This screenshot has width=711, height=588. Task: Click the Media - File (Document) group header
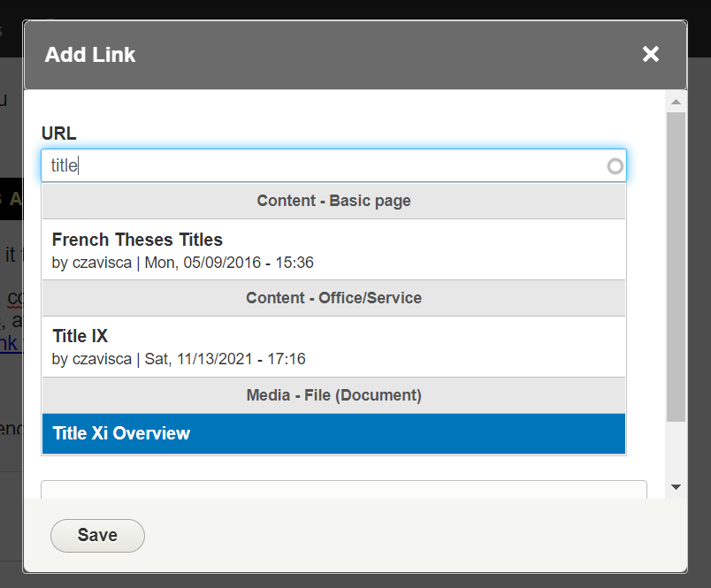point(333,395)
